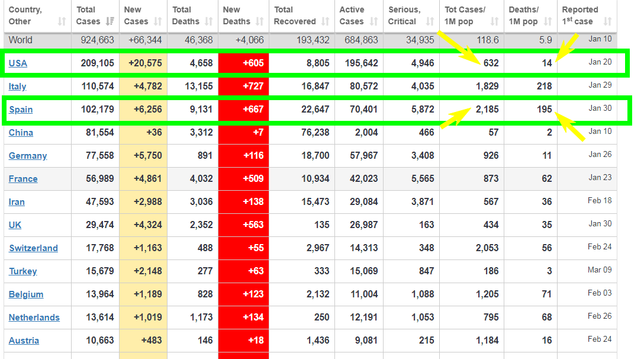Image resolution: width=644 pixels, height=359 pixels.
Task: Select USA total cases 209,105
Action: tap(97, 63)
